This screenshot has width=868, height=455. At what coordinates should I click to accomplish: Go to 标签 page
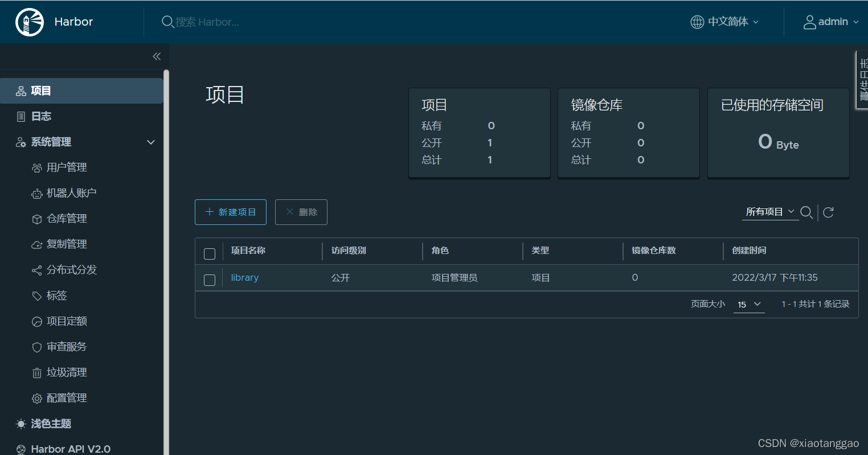click(57, 296)
